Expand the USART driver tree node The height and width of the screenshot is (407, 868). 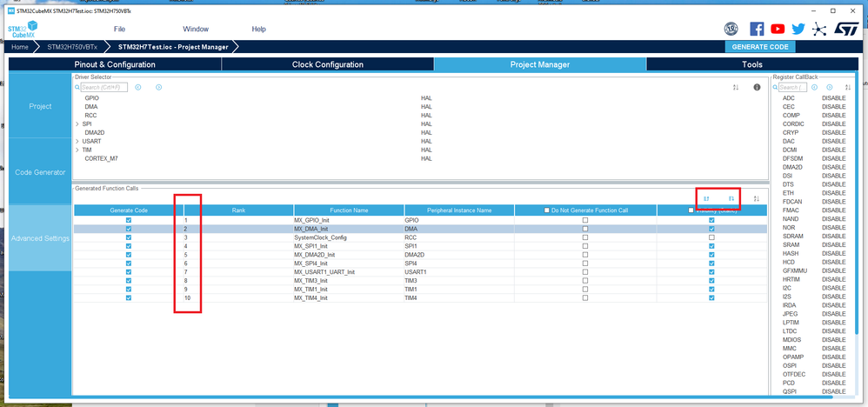(x=77, y=141)
